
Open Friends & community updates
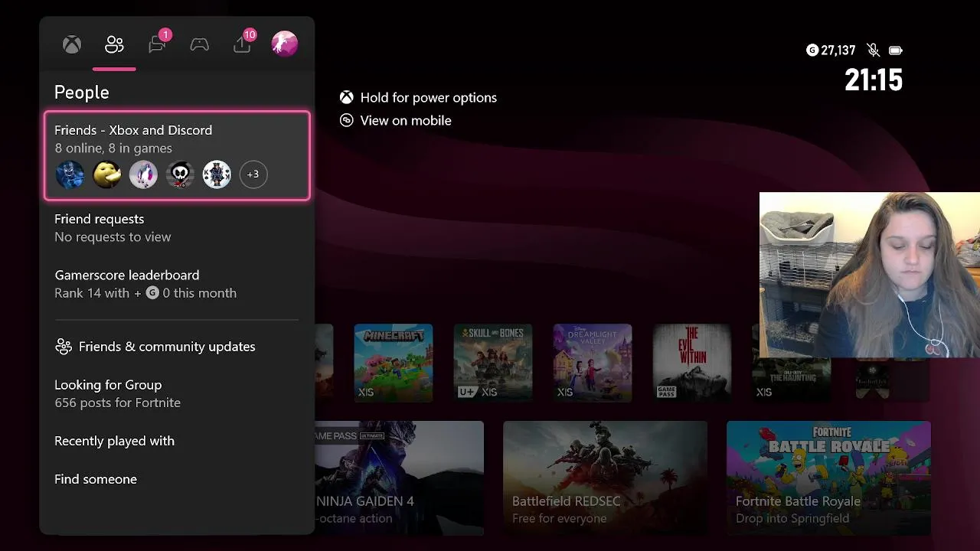[x=177, y=347]
